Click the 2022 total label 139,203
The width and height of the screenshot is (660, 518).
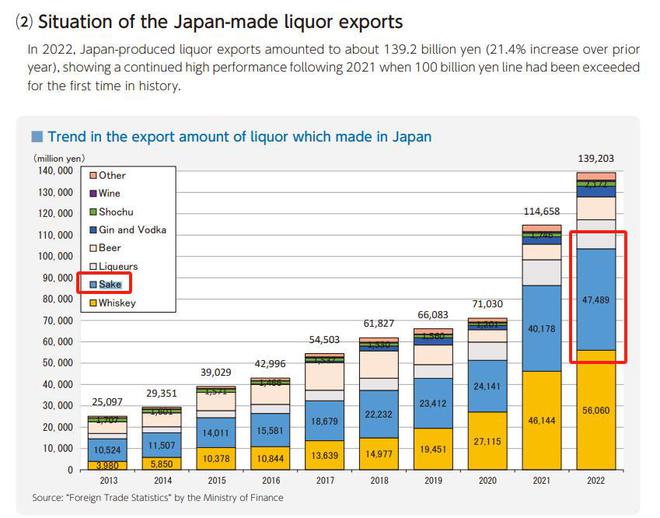coord(596,159)
